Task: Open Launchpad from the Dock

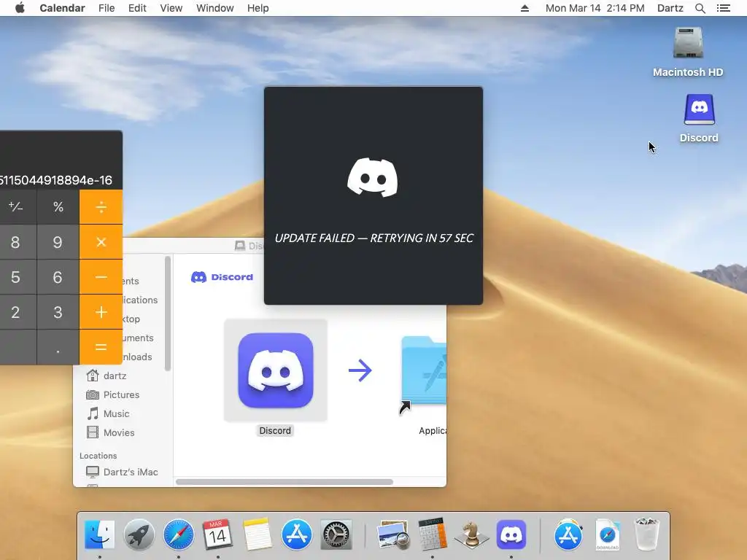Action: (139, 534)
